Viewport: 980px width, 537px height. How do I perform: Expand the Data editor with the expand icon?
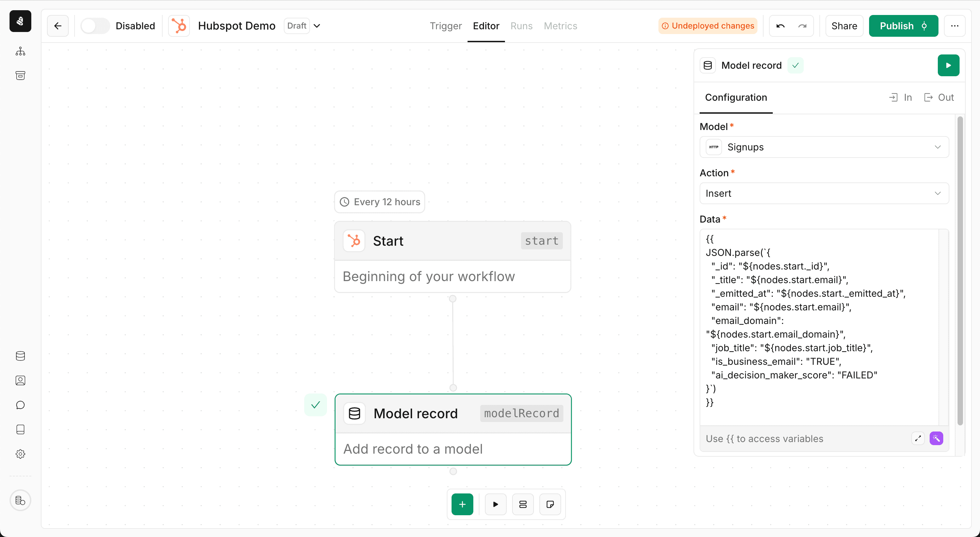[x=918, y=438]
